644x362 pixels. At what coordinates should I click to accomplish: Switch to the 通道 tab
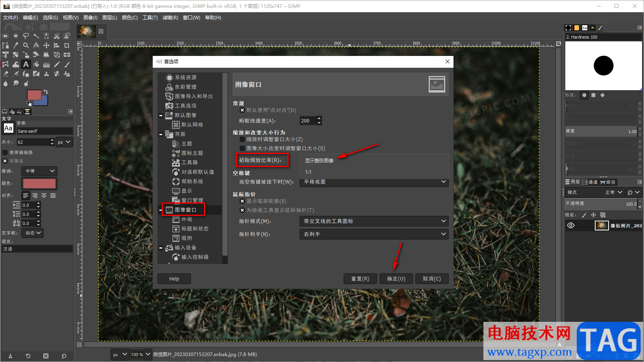(x=590, y=182)
